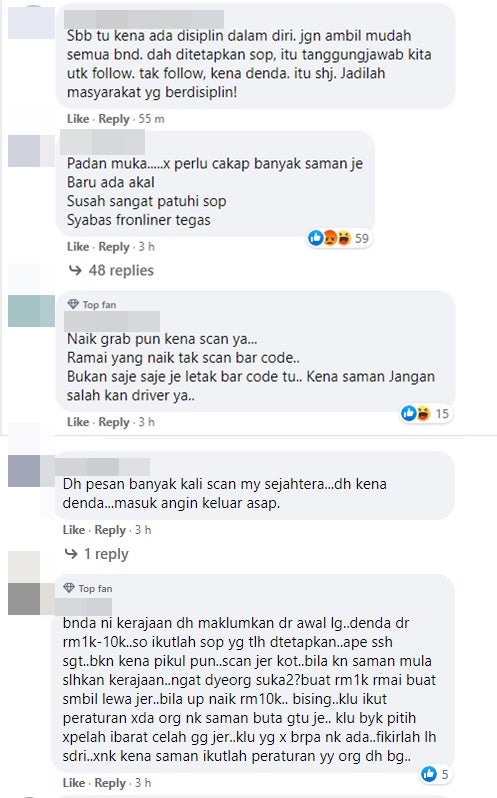The height and width of the screenshot is (798, 497).
Task: Like the 'bnda ni kerajaan dh maklumkan' comment
Action: (74, 783)
